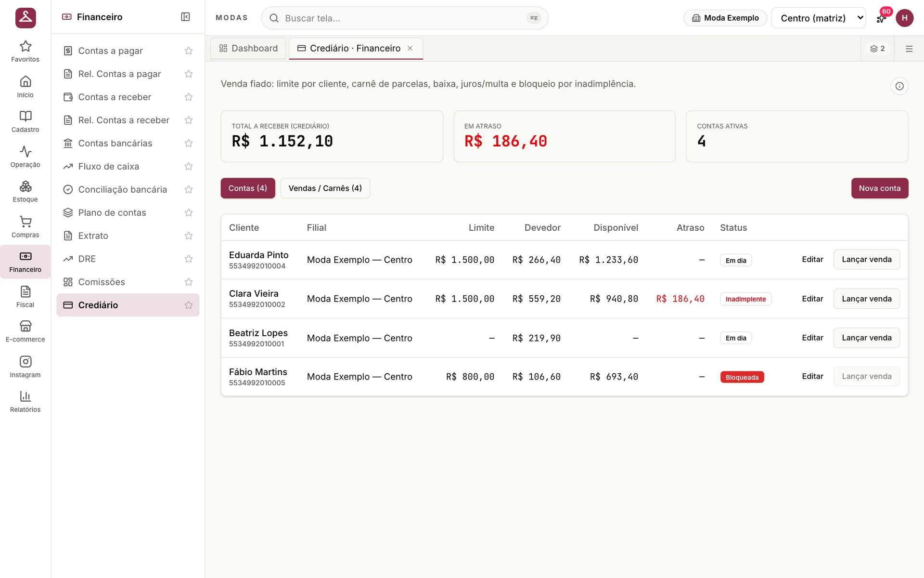The width and height of the screenshot is (924, 578).
Task: Open the Compras module
Action: pos(25,227)
